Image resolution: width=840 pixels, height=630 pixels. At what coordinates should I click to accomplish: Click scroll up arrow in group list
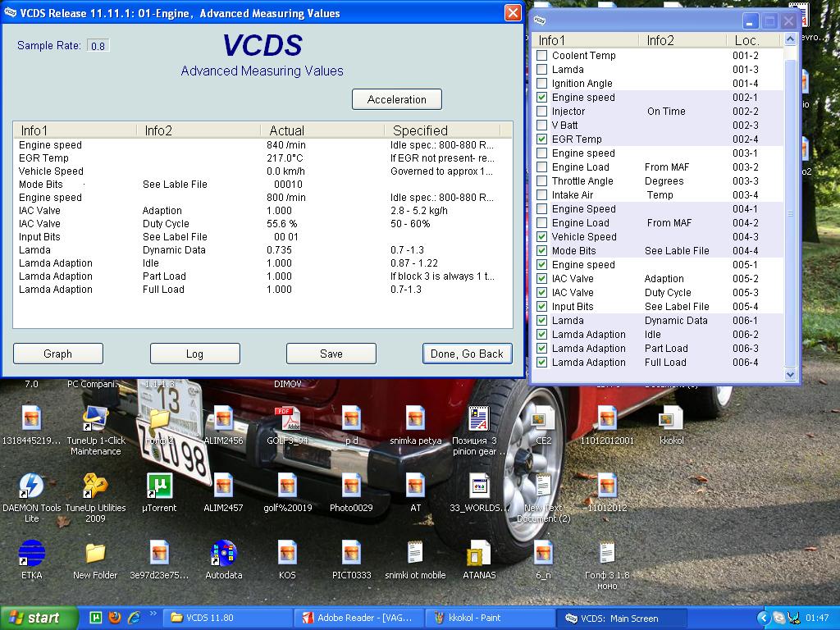point(791,40)
